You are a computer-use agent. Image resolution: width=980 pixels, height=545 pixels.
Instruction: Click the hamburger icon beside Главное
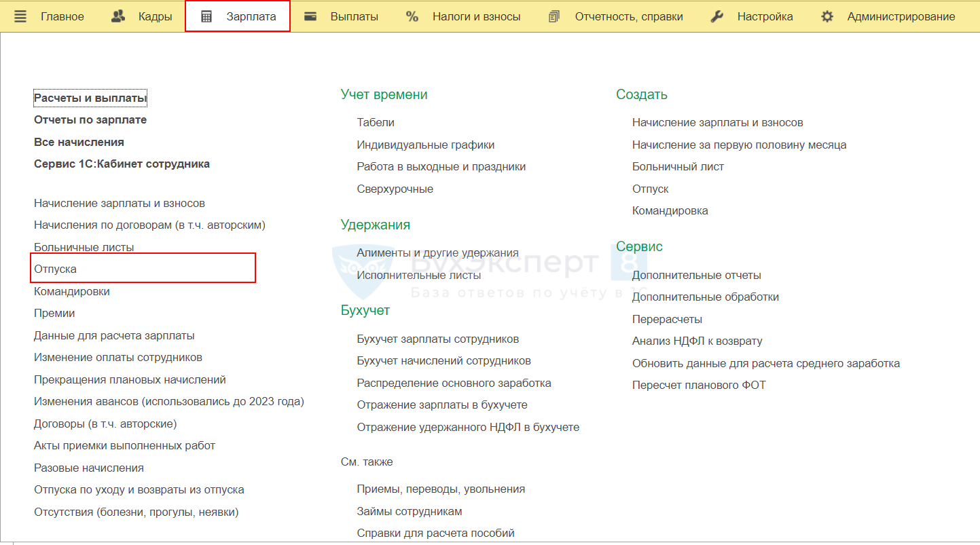click(20, 16)
